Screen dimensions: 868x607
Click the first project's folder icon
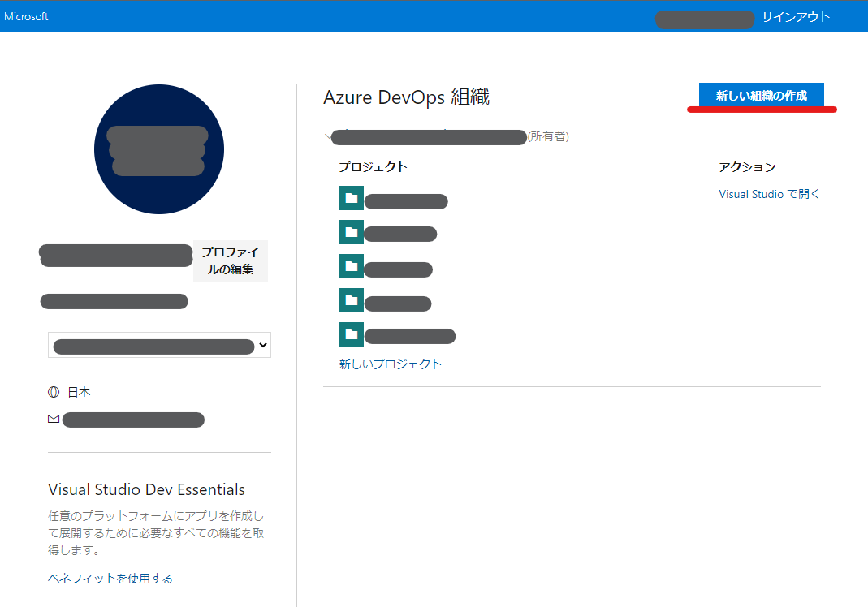[351, 198]
